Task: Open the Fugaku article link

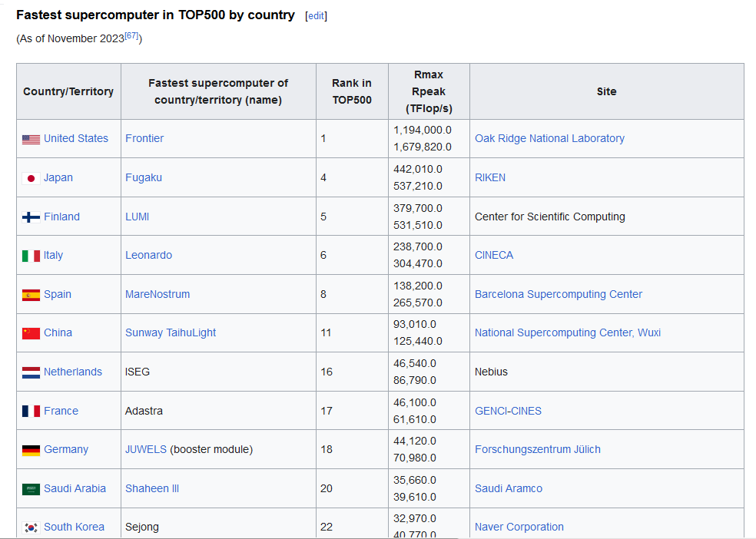Action: (x=143, y=177)
